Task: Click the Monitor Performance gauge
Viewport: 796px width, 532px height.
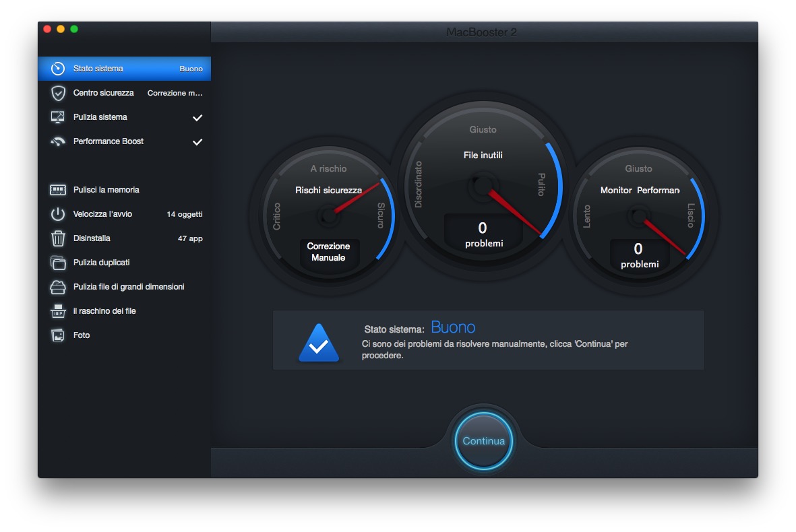Action: (x=639, y=216)
